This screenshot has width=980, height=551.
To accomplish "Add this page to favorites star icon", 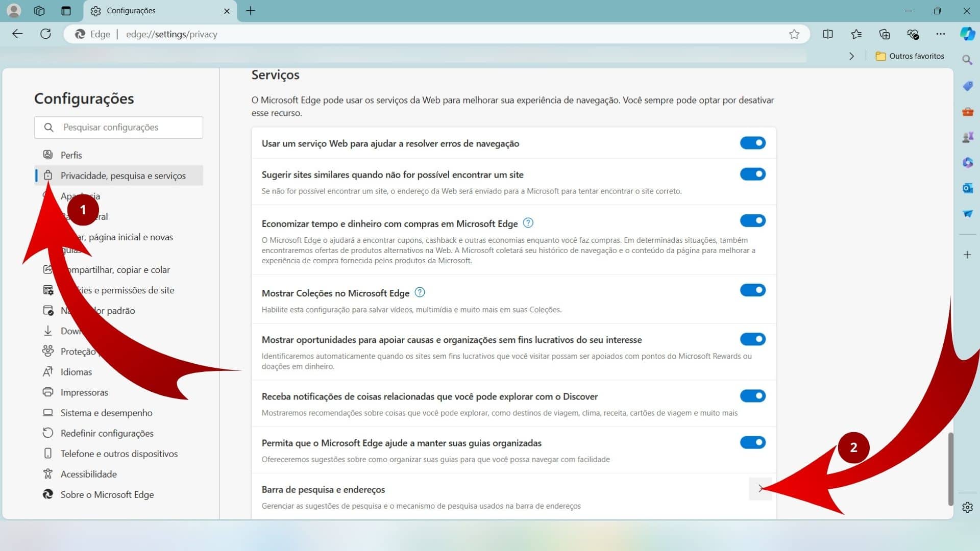I will tap(794, 34).
